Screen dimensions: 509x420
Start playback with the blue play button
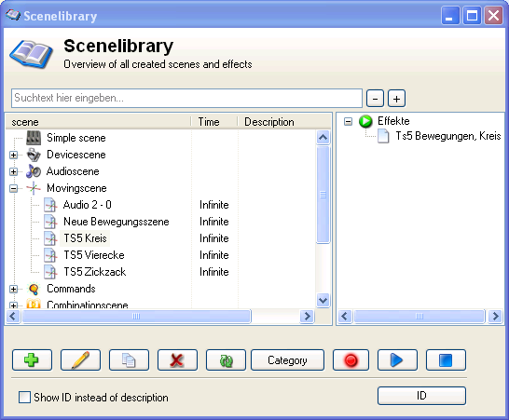pos(397,360)
